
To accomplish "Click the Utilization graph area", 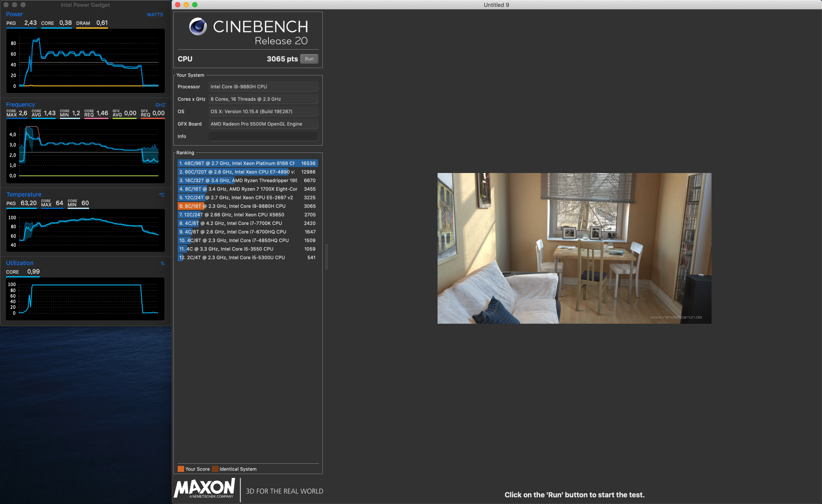I will coord(86,299).
